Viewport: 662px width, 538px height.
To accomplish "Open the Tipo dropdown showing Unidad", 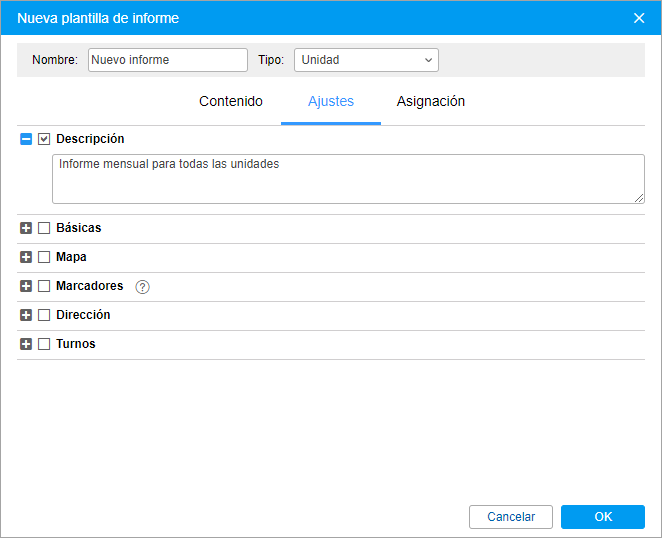I will (x=366, y=60).
